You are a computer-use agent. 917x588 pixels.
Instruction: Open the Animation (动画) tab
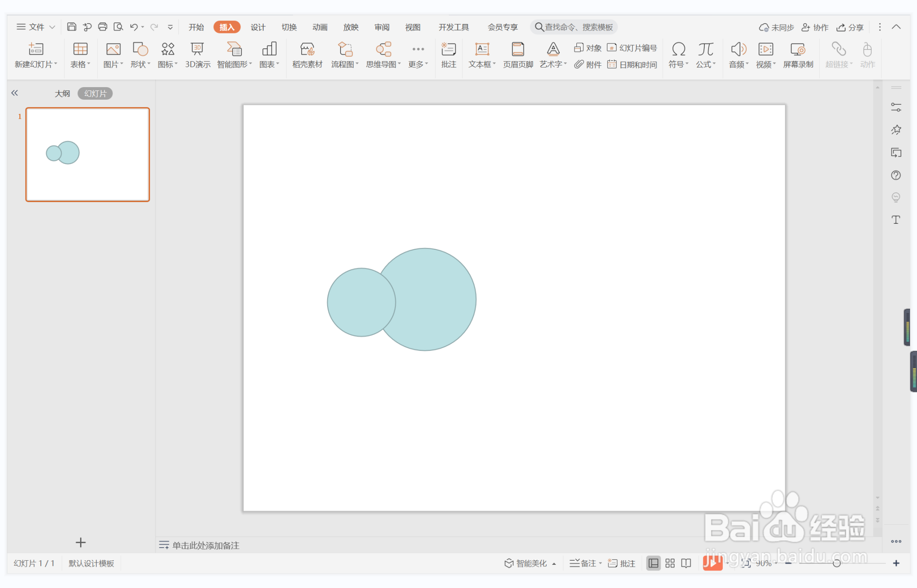(320, 27)
